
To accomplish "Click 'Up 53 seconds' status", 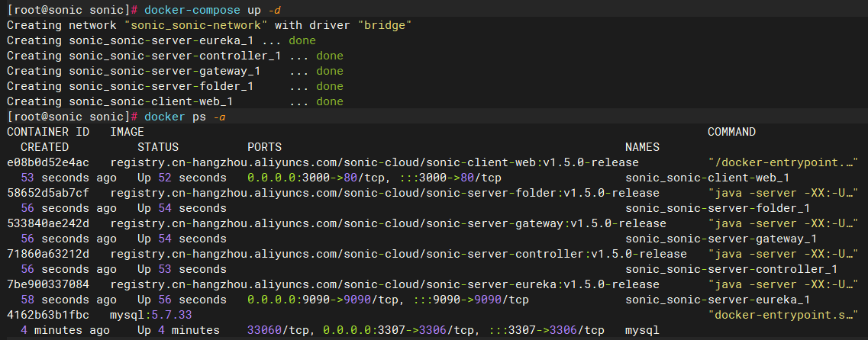I will coord(182,269).
